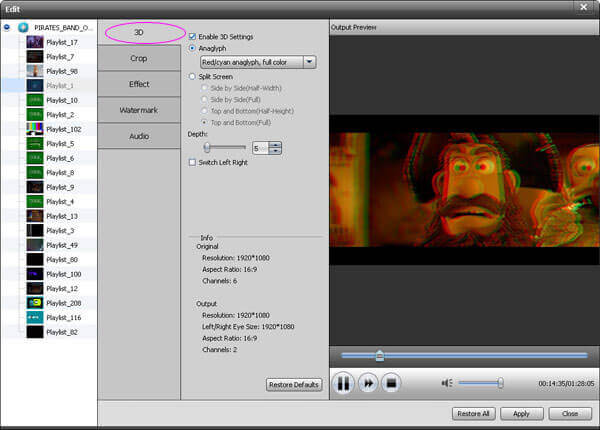Choose Side by Side(Half-Width) option

(x=204, y=88)
